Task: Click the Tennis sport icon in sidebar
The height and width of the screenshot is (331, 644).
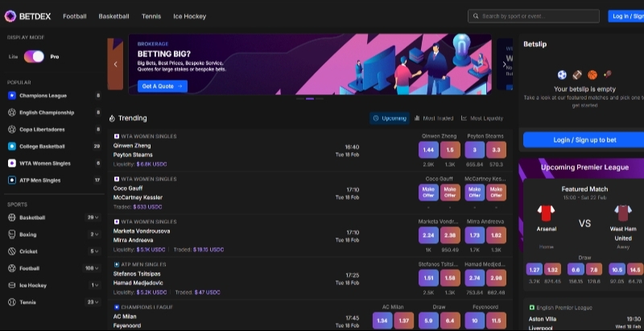Action: 12,302
